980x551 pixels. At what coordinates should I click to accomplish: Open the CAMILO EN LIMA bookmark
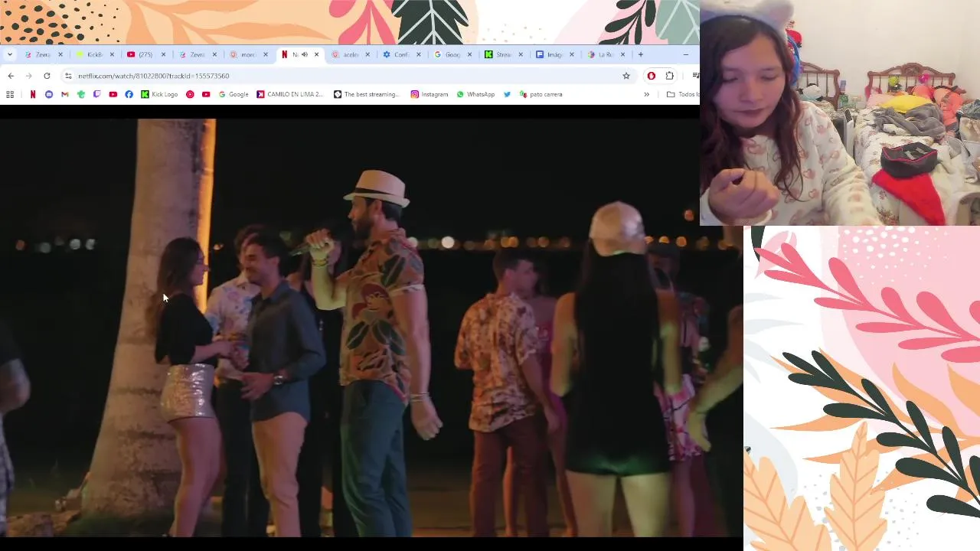(290, 94)
